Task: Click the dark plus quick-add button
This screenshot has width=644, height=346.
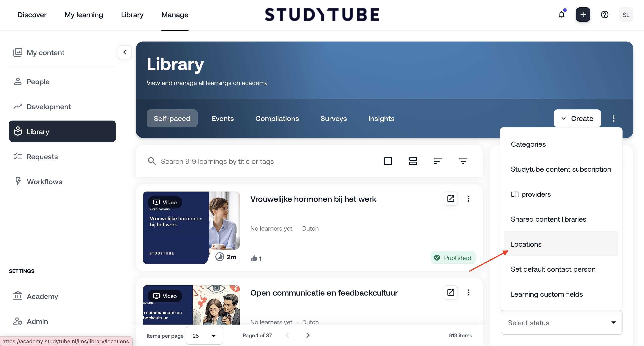Action: click(583, 15)
